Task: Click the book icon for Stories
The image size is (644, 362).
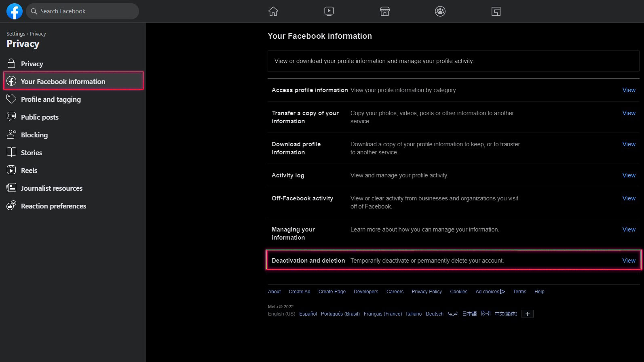Action: [11, 152]
